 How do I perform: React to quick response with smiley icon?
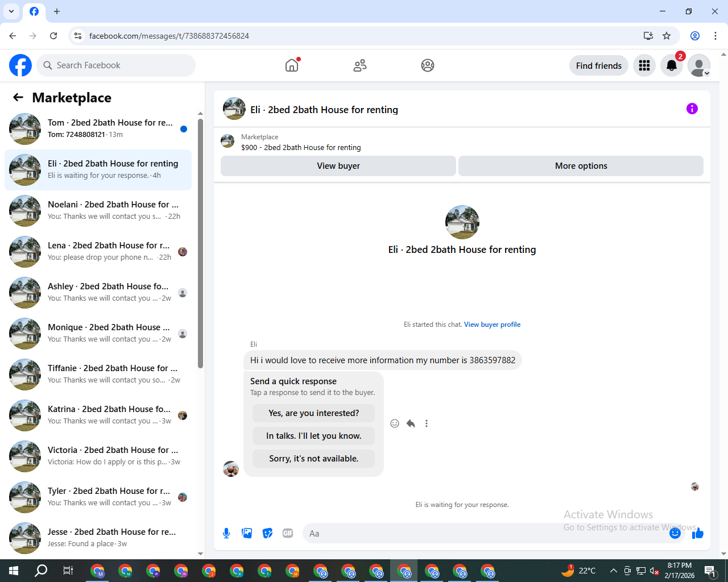coord(395,423)
